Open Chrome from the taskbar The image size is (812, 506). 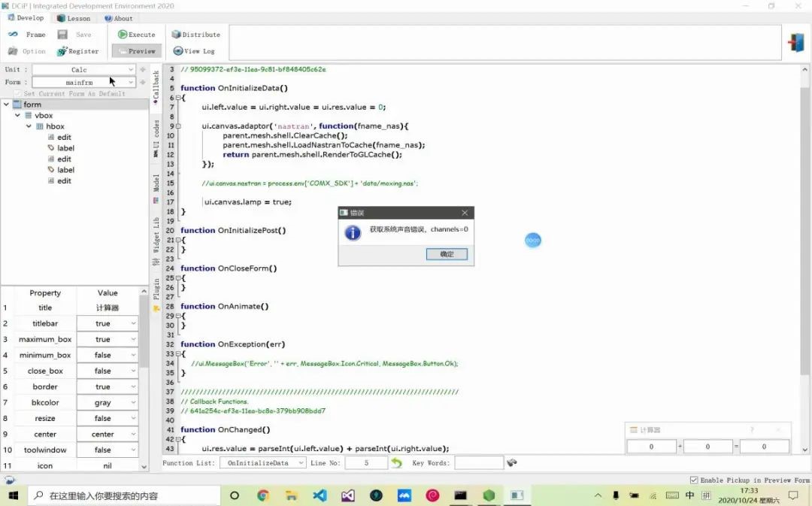(x=262, y=495)
